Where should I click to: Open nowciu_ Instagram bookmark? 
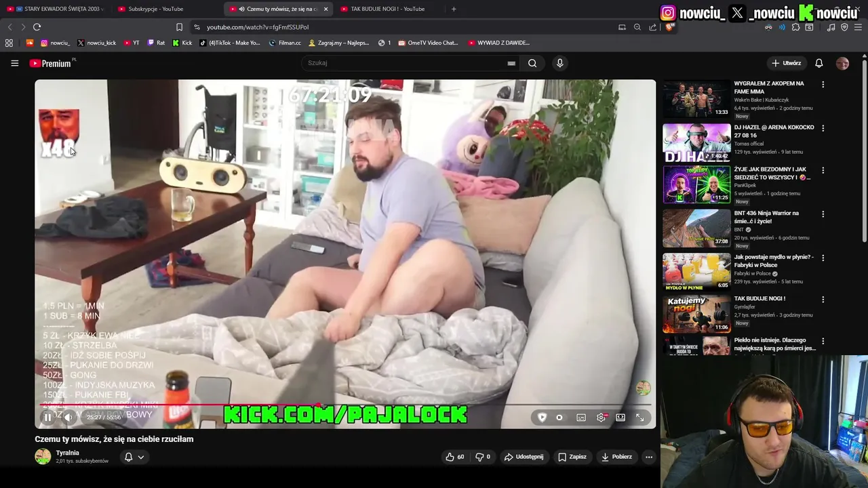coord(55,43)
